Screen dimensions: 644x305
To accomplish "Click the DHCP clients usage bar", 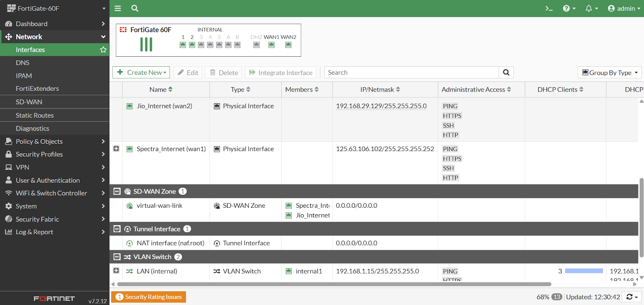I will [x=584, y=271].
